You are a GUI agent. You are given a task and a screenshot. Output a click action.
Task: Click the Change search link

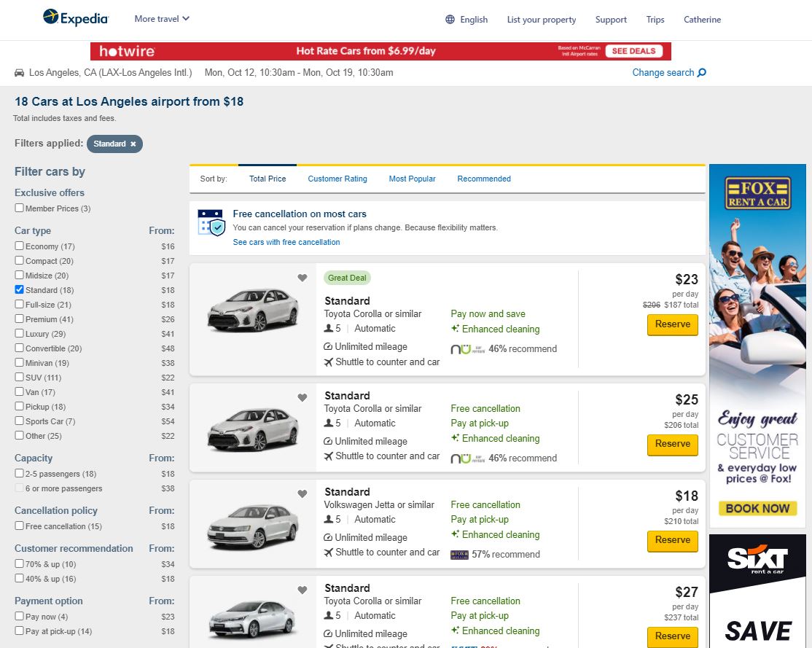pos(663,72)
